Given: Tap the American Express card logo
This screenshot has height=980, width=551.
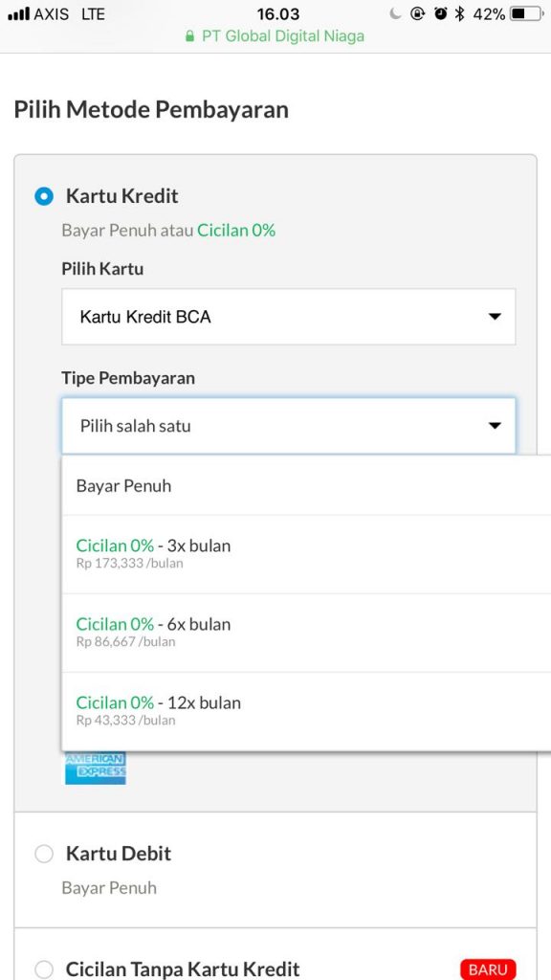Looking at the screenshot, I should [96, 768].
